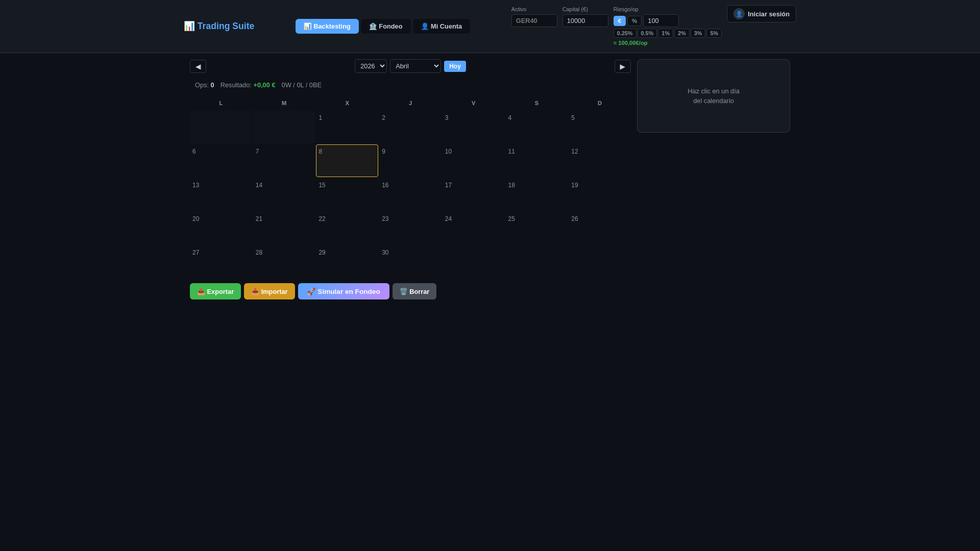Switch risk mode to percent (%)
Viewport: 980px width, 551px height.
point(634,21)
